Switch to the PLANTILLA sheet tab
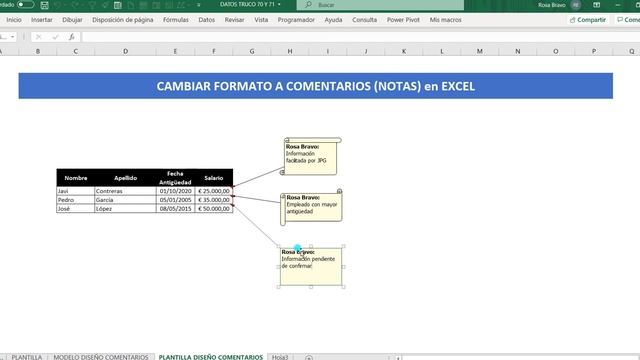This screenshot has height=360, width=640. click(27, 357)
